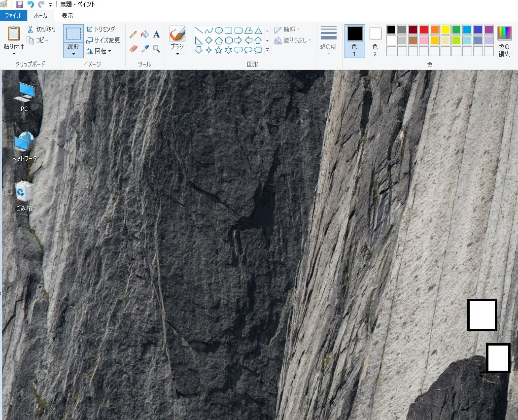Screen dimensions: 518x420
Task: Choose the Eraser tool
Action: coord(133,49)
